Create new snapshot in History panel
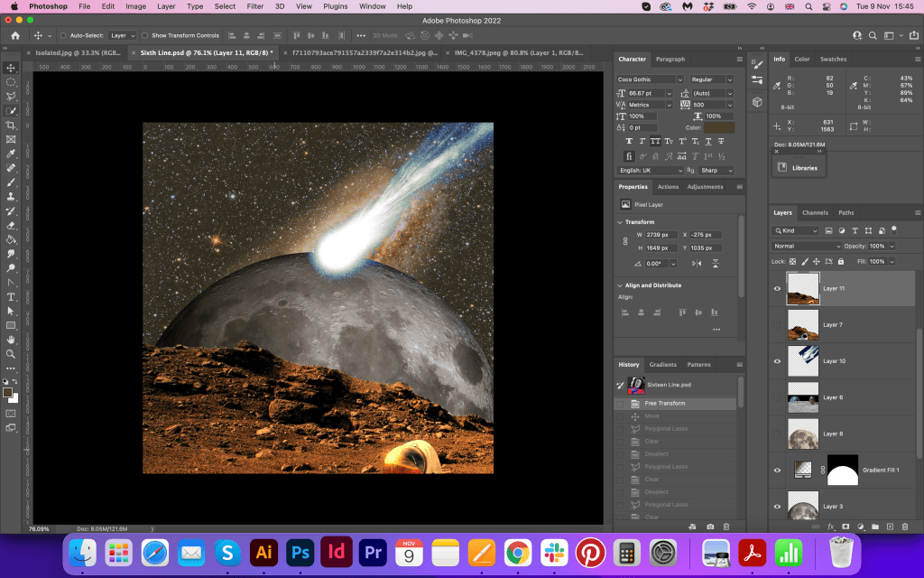The width and height of the screenshot is (924, 578). 710,526
